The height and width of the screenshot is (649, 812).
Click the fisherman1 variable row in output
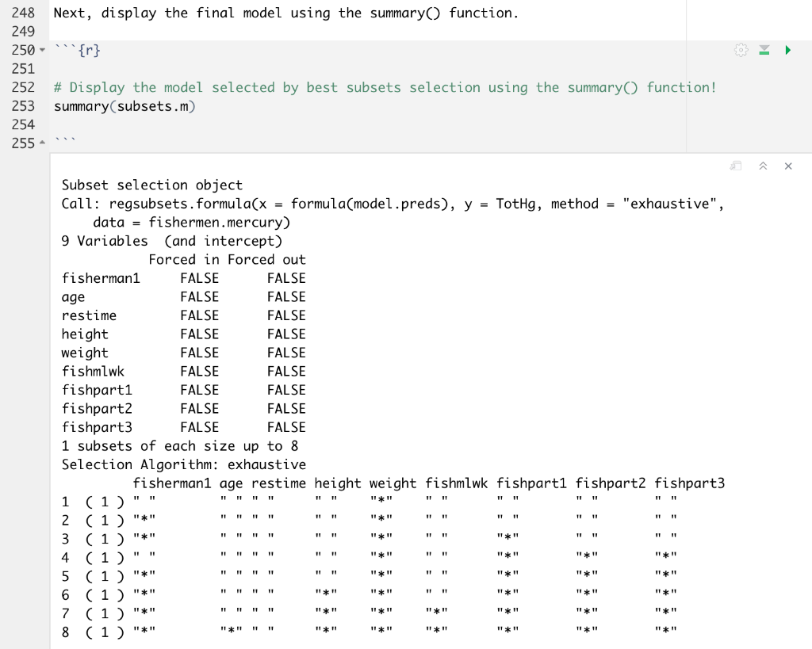[101, 277]
